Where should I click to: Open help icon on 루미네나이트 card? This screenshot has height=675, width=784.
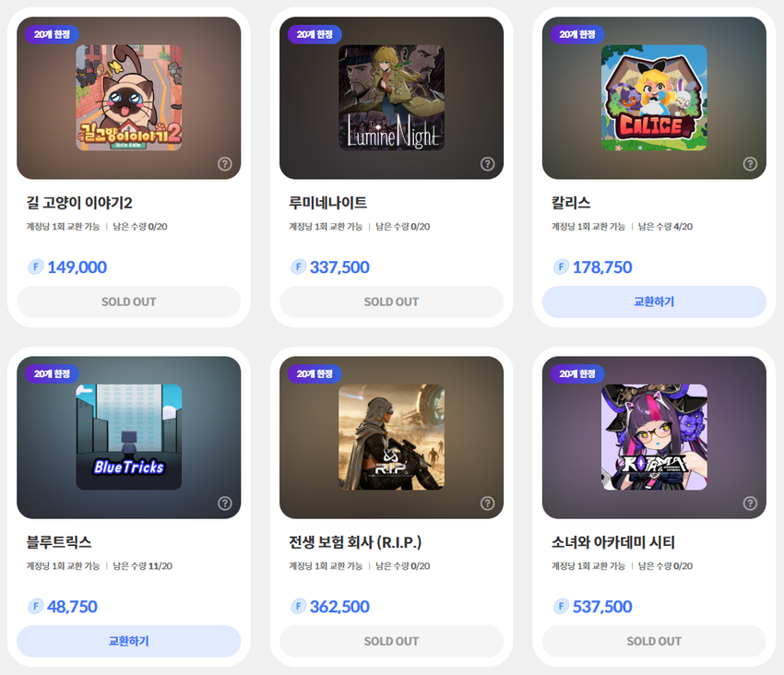pos(487,163)
